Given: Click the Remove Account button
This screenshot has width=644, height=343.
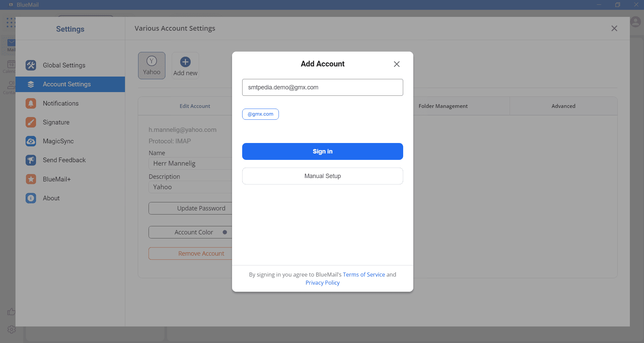Looking at the screenshot, I should click(x=191, y=254).
